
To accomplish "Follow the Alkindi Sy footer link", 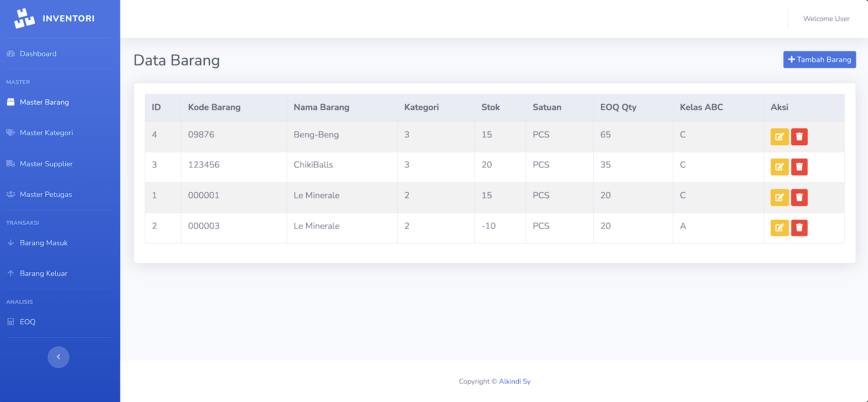I will (x=515, y=381).
